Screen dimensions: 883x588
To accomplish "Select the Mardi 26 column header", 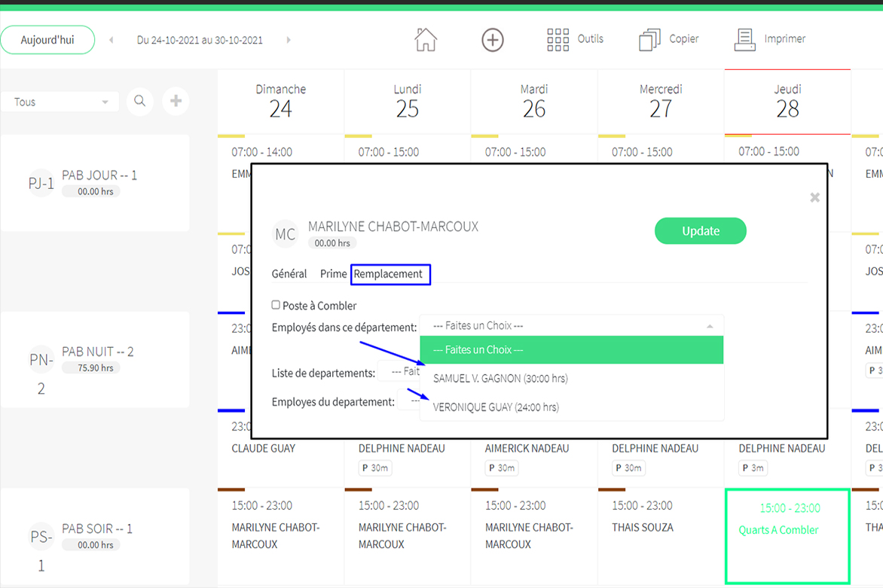I will [x=534, y=102].
